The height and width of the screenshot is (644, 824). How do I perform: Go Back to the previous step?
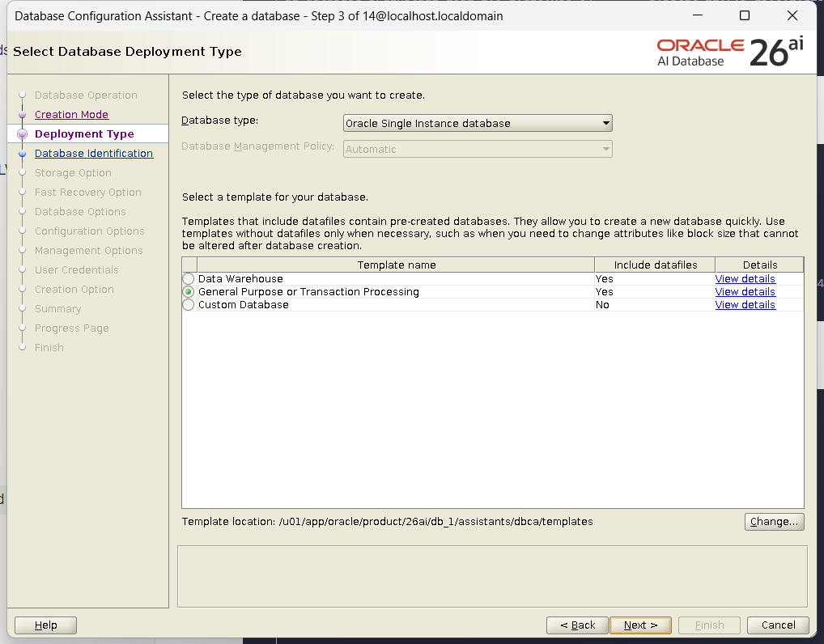(577, 625)
